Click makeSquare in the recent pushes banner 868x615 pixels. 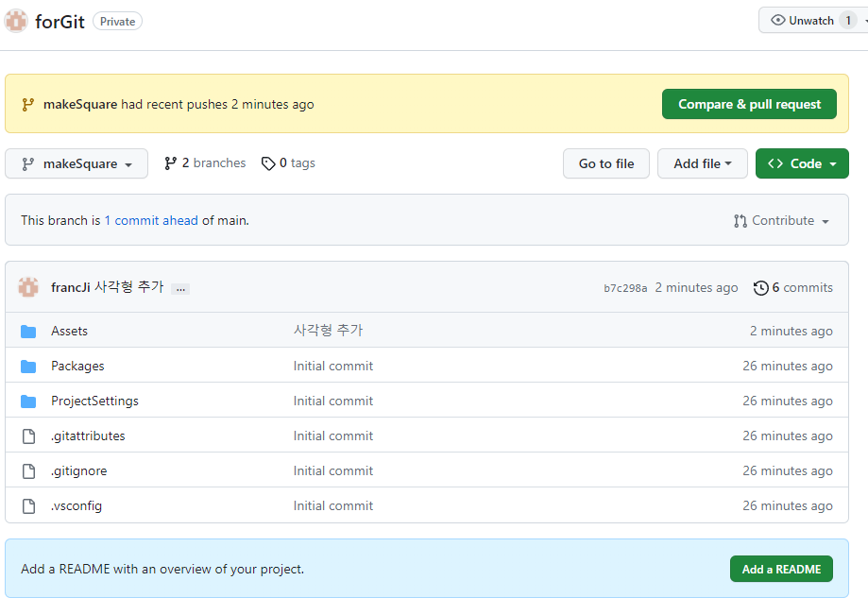pyautogui.click(x=80, y=104)
